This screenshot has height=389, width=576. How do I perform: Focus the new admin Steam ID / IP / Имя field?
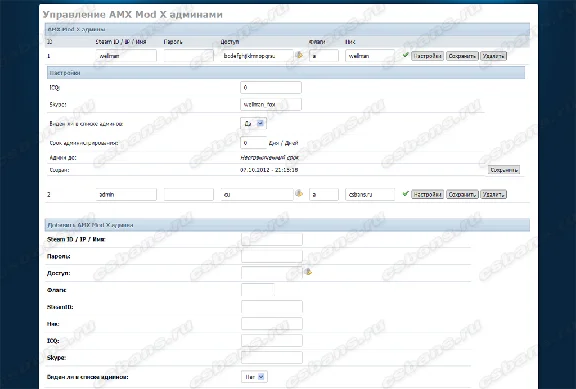point(272,239)
